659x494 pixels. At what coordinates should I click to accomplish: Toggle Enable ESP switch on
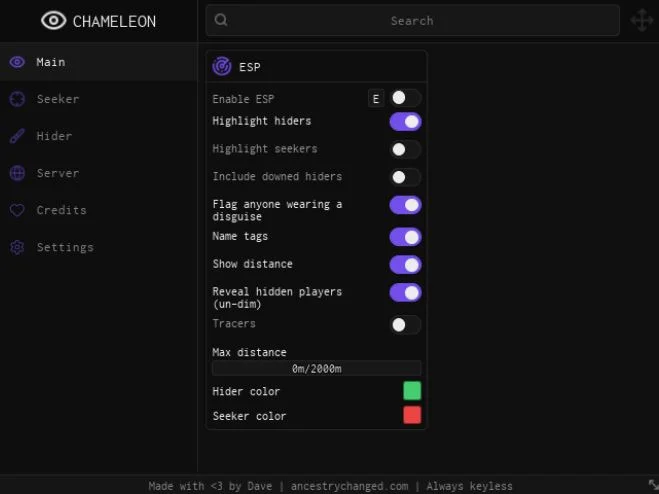pos(405,98)
